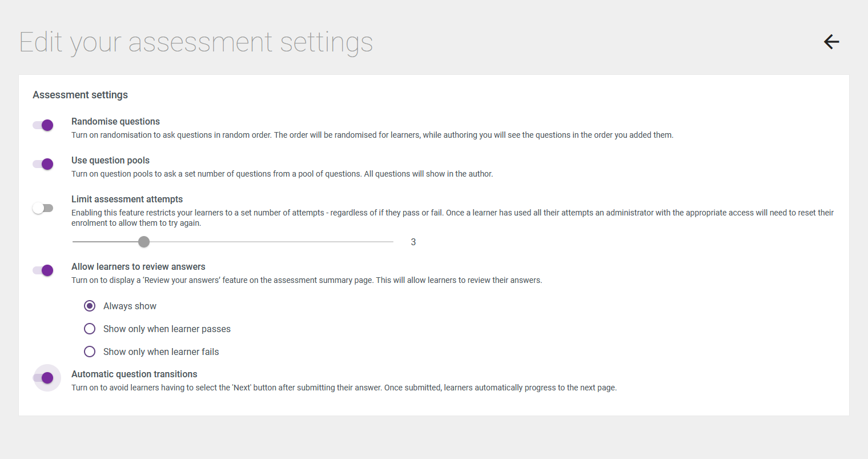The height and width of the screenshot is (459, 868).
Task: Enable Limit assessment attempts toggle
Action: click(43, 208)
